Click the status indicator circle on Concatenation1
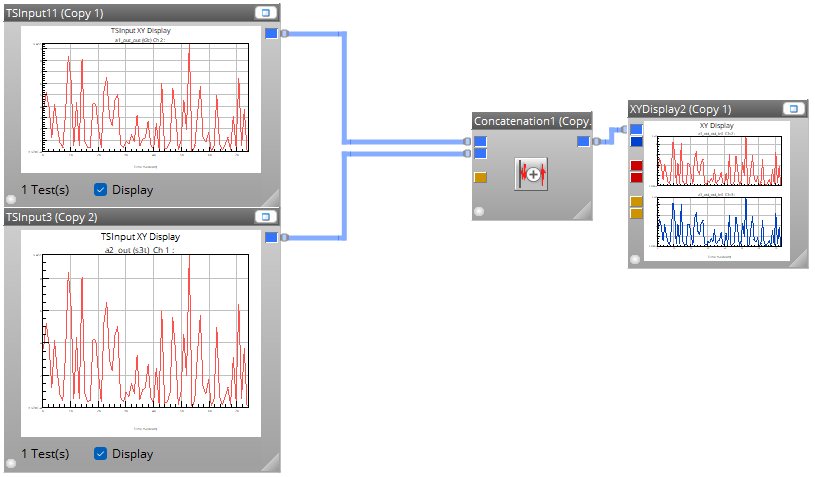The width and height of the screenshot is (815, 477). click(479, 211)
